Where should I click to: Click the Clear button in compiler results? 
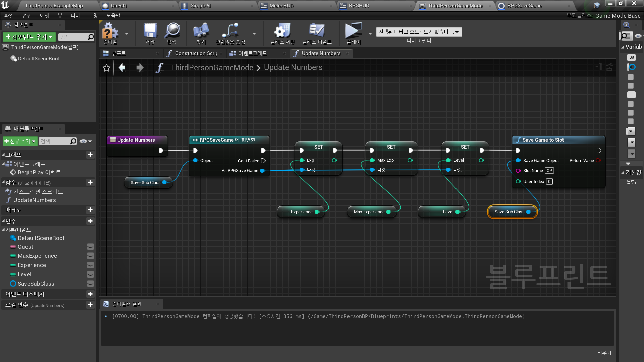[x=604, y=353]
